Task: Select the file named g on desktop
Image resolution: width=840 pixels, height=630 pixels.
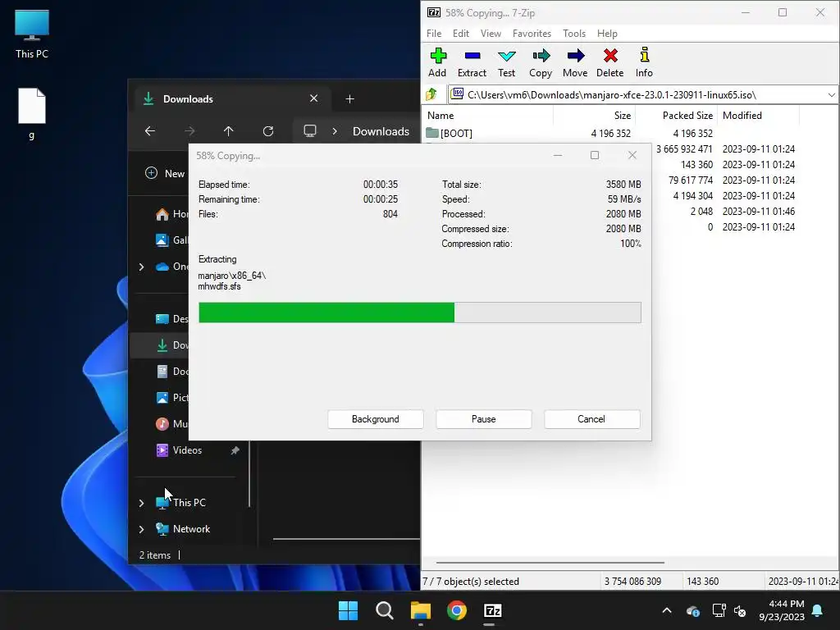Action: coord(32,113)
